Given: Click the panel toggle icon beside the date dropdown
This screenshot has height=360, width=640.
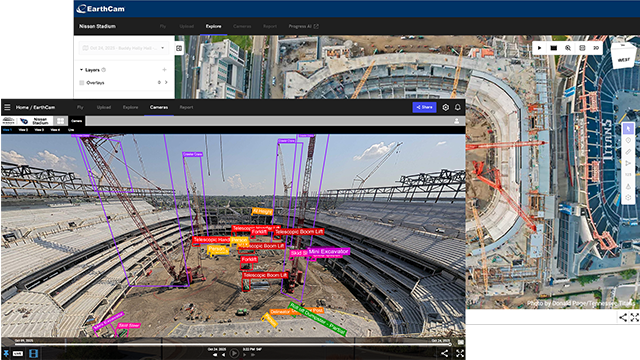Looking at the screenshot, I should 179,48.
